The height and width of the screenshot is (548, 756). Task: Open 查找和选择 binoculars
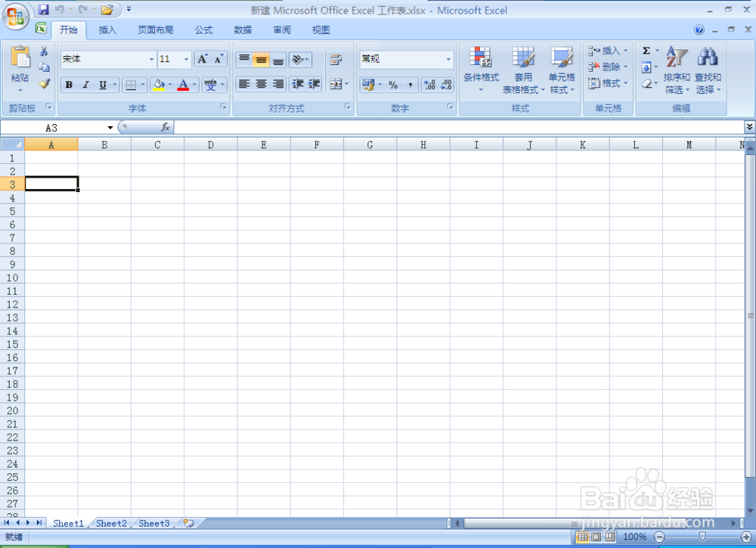(x=708, y=70)
